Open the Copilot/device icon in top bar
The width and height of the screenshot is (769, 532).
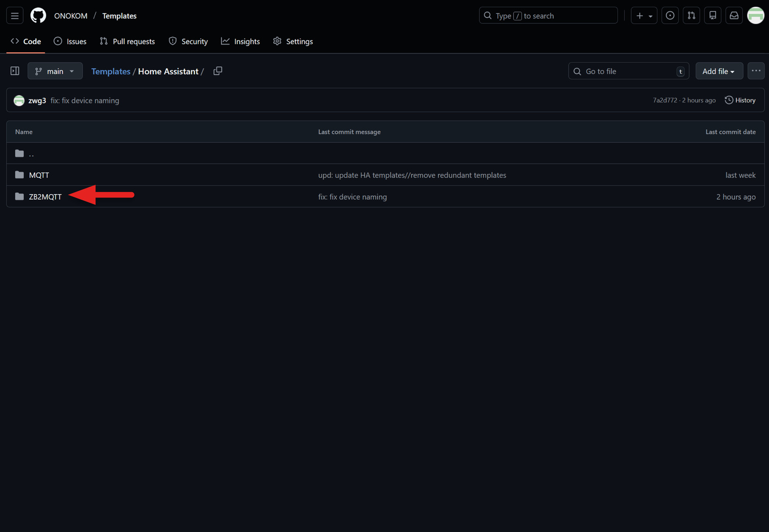[x=713, y=16]
